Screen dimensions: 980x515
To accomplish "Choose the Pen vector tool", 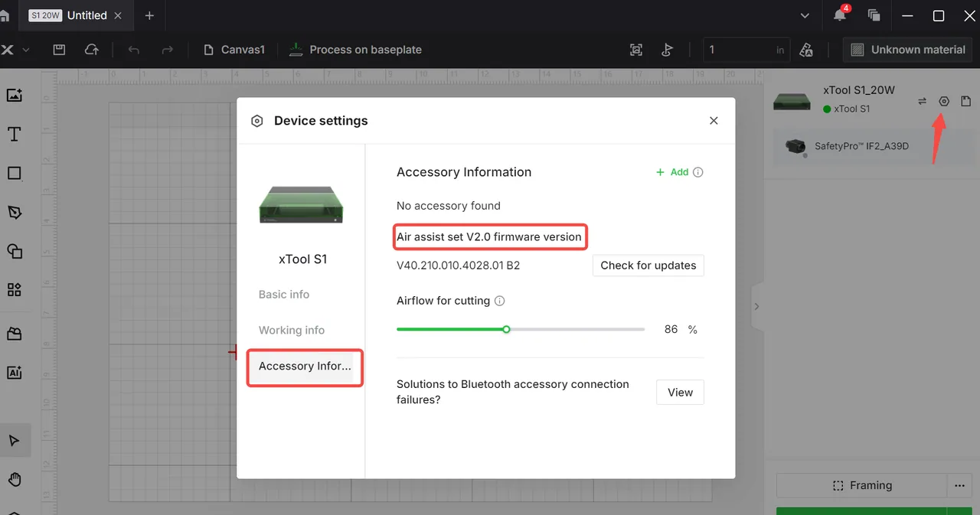I will [x=14, y=212].
